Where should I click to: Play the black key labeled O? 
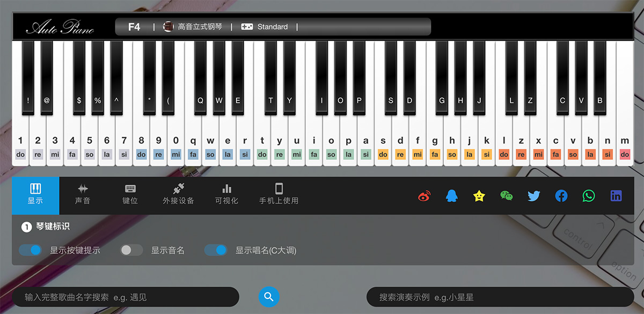coord(340,78)
